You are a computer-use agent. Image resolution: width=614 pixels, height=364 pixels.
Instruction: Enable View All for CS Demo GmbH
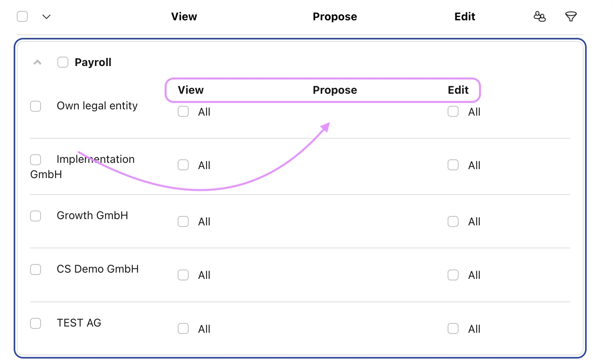tap(183, 275)
